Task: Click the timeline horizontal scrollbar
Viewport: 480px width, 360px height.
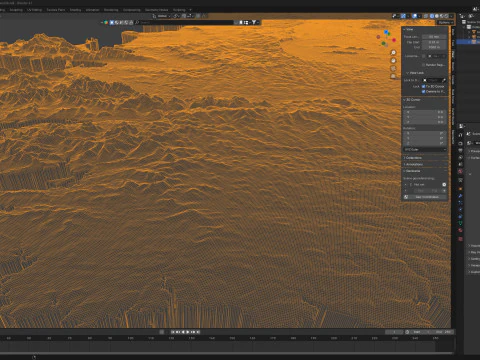Action: pyautogui.click(x=227, y=353)
